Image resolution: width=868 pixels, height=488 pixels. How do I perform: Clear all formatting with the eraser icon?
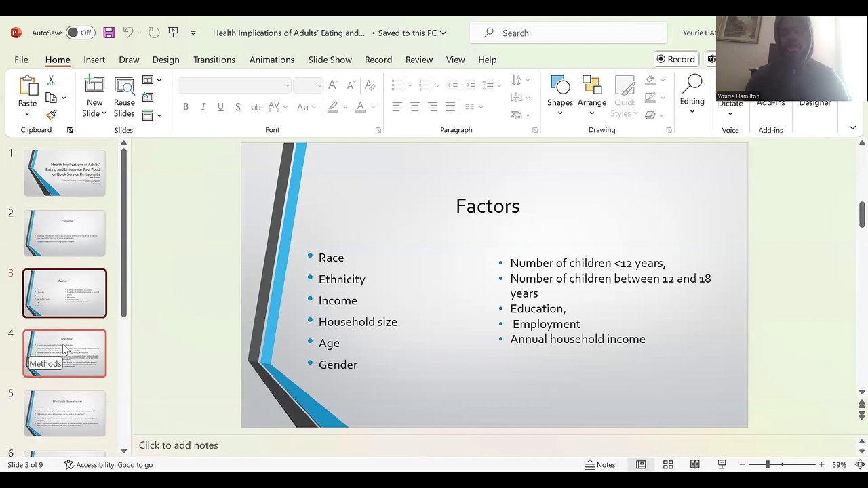[x=370, y=85]
